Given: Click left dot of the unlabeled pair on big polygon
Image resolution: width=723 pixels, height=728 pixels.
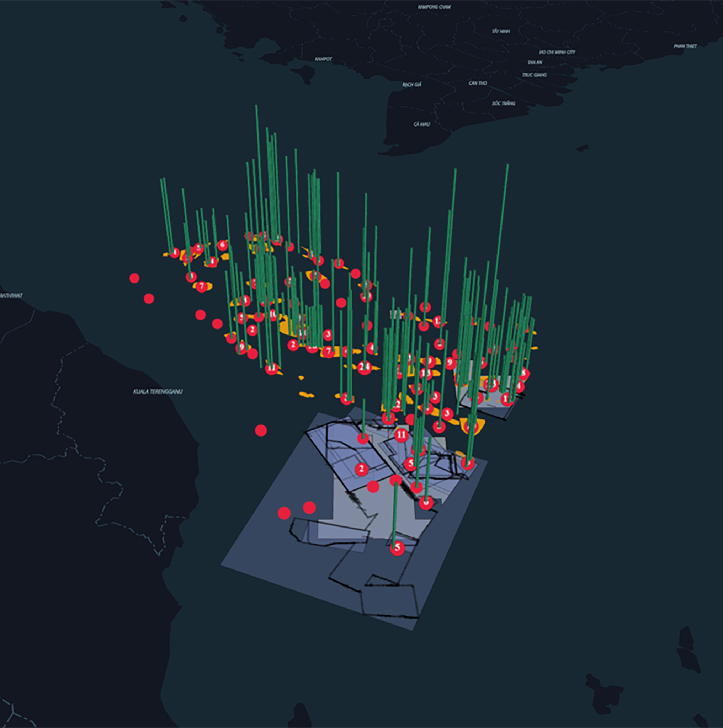Looking at the screenshot, I should (x=284, y=513).
